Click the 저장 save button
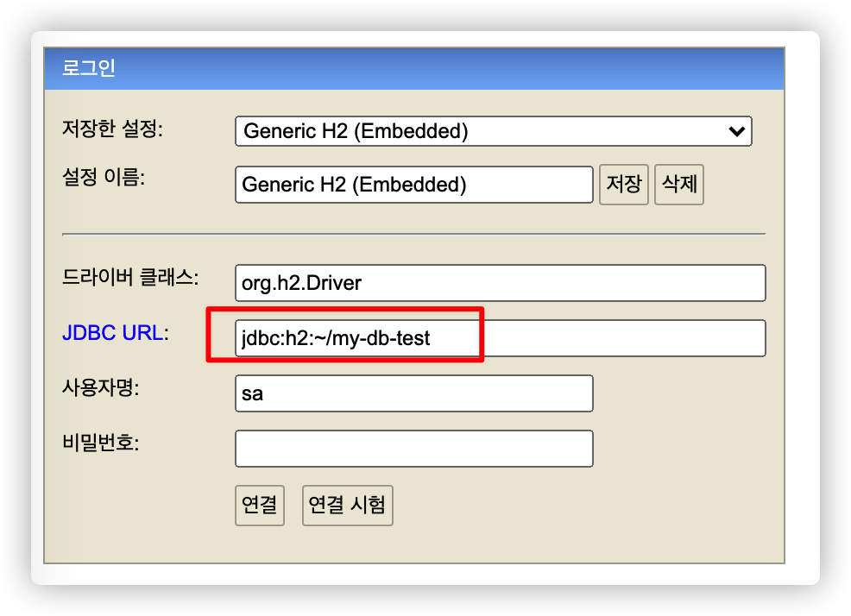Image resolution: width=851 pixels, height=616 pixels. pyautogui.click(x=624, y=185)
